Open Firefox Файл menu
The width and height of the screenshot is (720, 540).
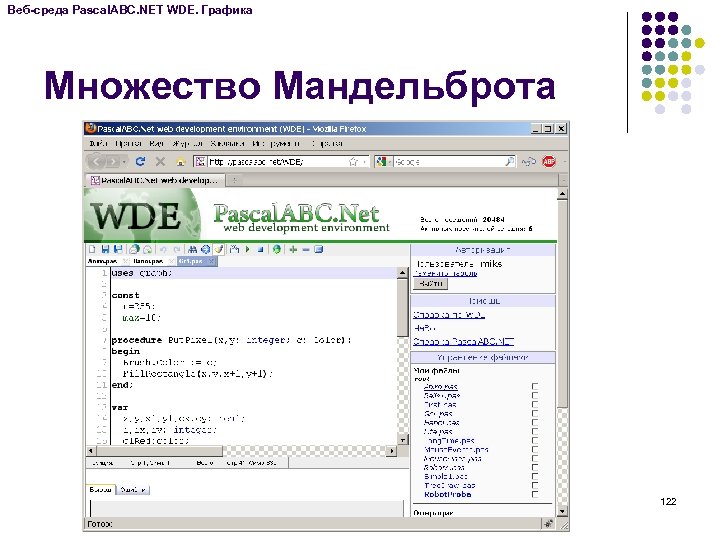click(99, 144)
